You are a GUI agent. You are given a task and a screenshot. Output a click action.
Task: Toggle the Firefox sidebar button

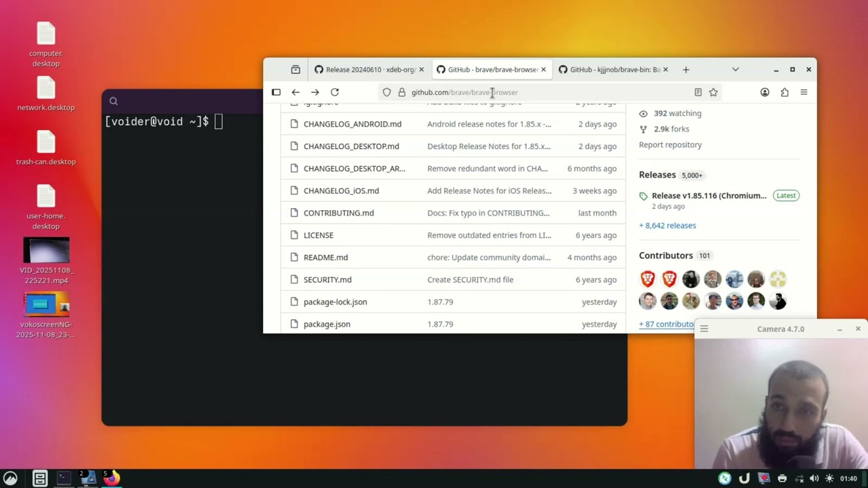(x=276, y=92)
